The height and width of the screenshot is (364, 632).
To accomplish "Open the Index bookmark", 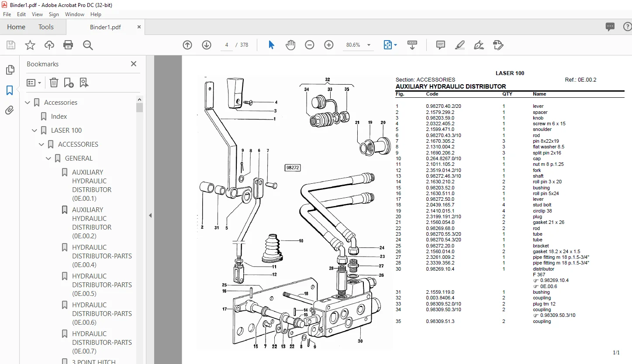I will tap(59, 117).
